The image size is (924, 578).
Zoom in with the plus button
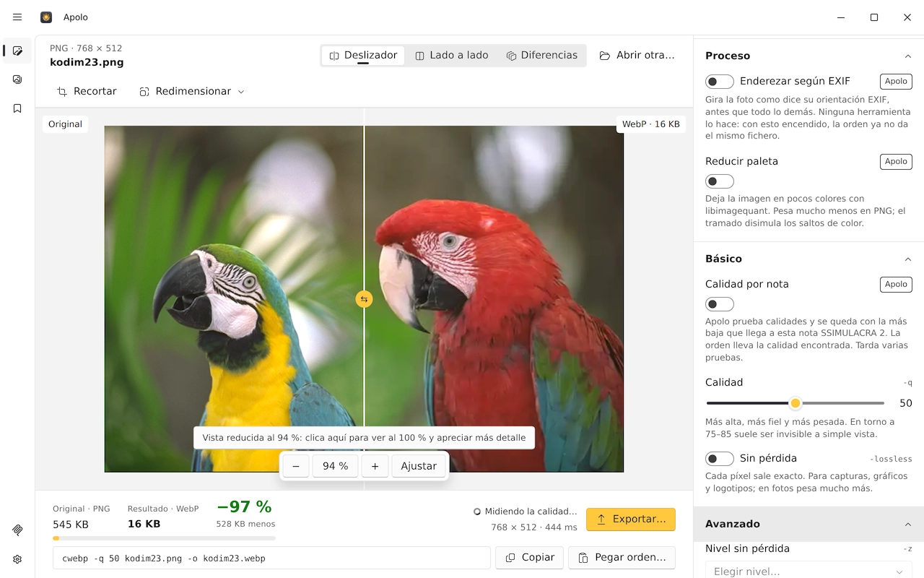[375, 466]
